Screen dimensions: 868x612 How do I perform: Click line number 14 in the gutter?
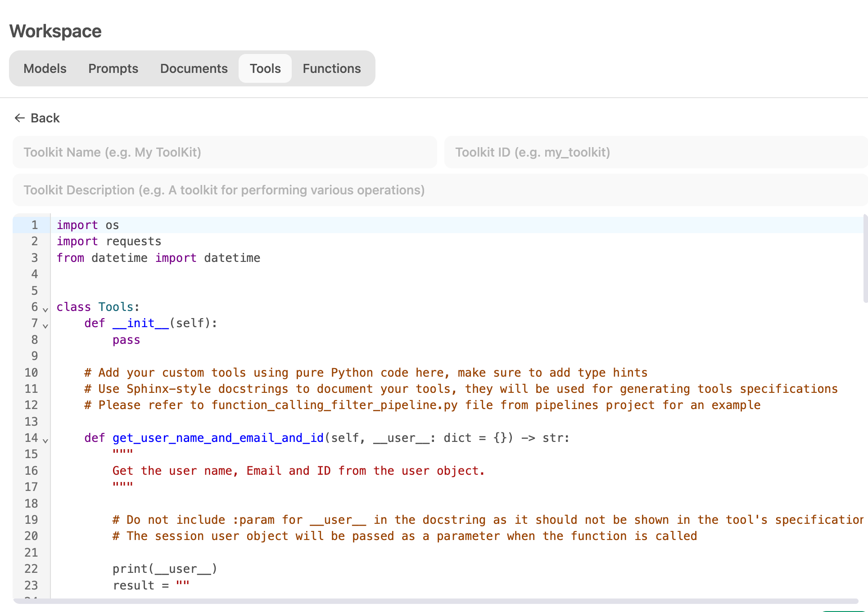[x=31, y=438]
